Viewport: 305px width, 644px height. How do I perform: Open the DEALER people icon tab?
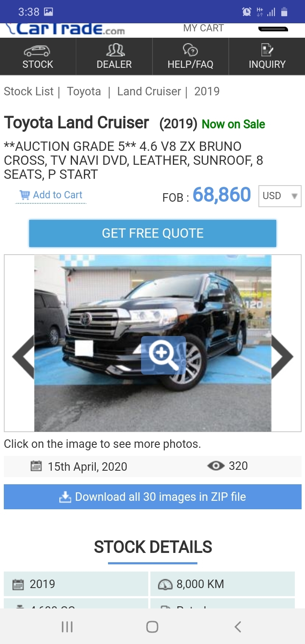pyautogui.click(x=114, y=57)
